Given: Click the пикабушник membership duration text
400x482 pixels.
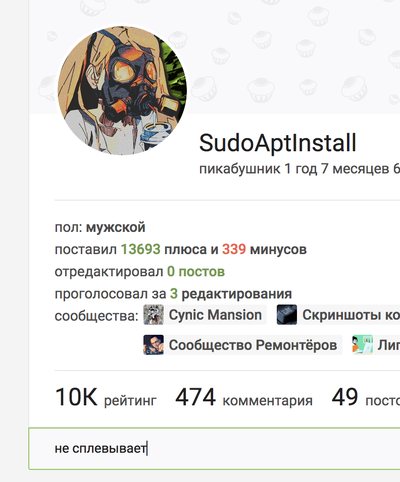Looking at the screenshot, I should pos(299,169).
